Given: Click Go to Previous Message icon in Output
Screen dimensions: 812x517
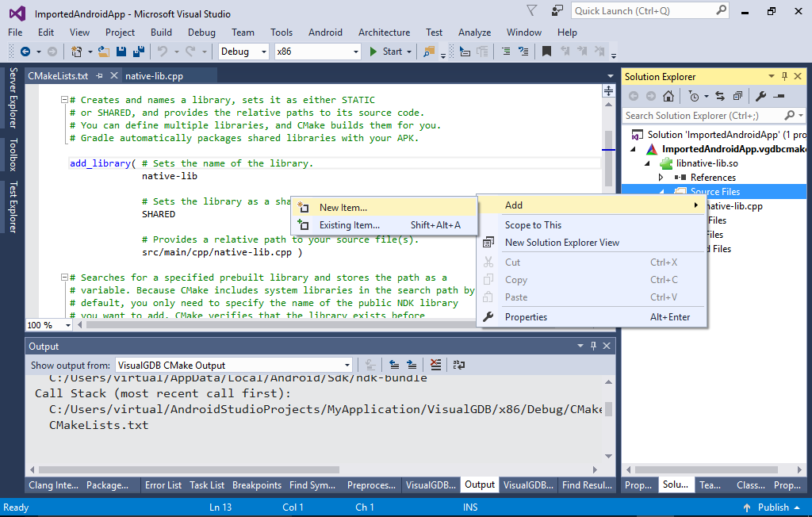Looking at the screenshot, I should point(394,366).
